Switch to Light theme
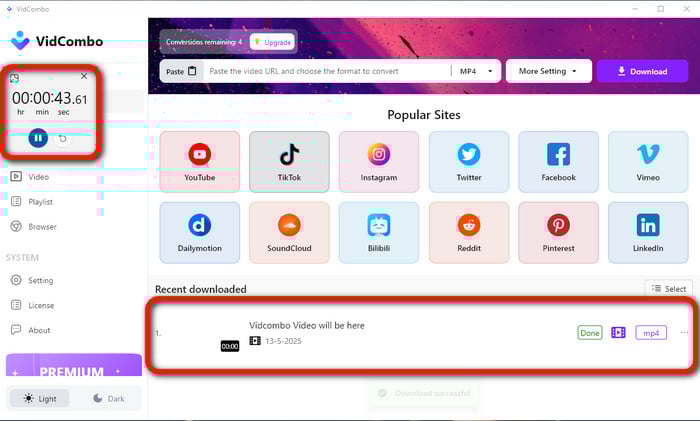 coord(40,398)
